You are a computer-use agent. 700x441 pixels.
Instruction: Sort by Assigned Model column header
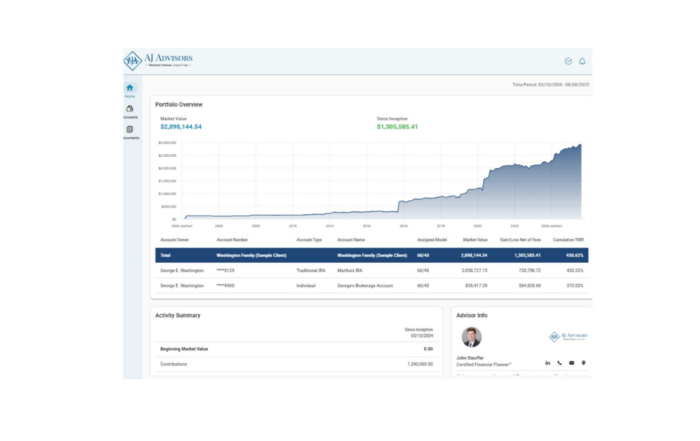pyautogui.click(x=432, y=240)
